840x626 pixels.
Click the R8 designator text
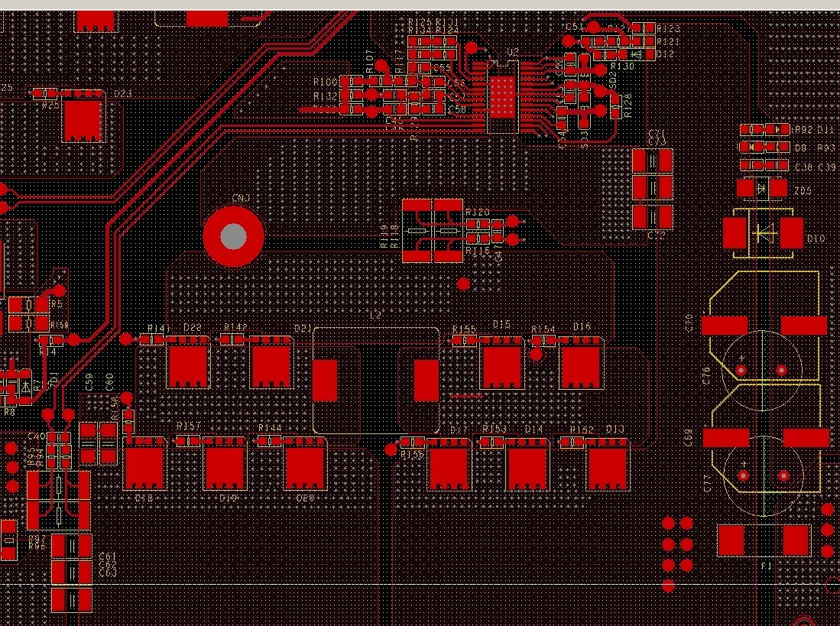click(9, 412)
